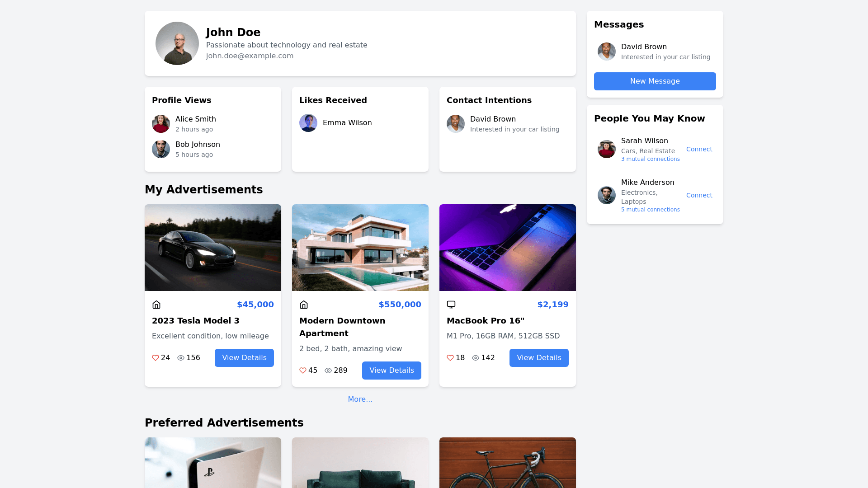Connect with Sarah Wilson
Viewport: 868px width, 488px height.
click(x=699, y=149)
